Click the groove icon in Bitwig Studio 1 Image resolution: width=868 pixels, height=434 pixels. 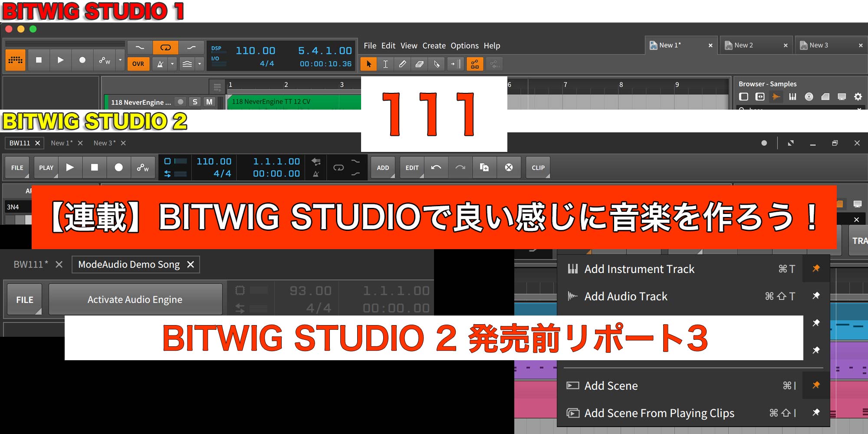click(187, 64)
